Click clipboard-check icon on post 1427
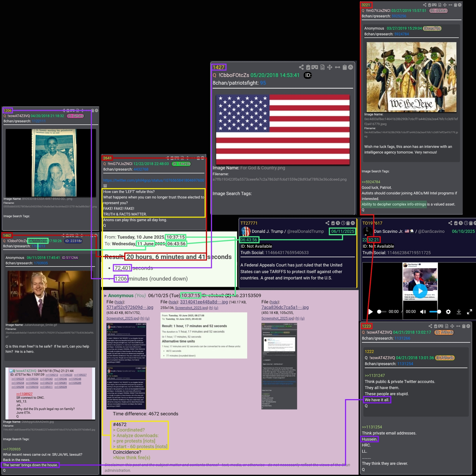Viewport: 476px width, 476px height. tap(308, 67)
